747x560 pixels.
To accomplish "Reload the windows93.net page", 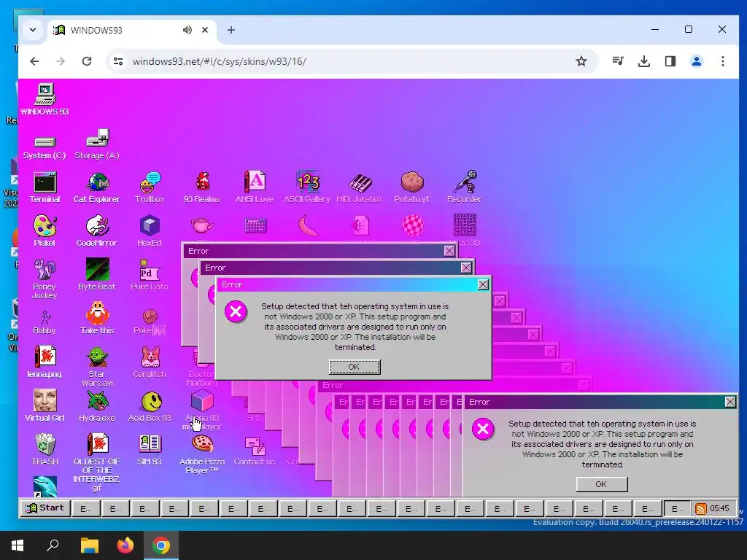I will 87,61.
